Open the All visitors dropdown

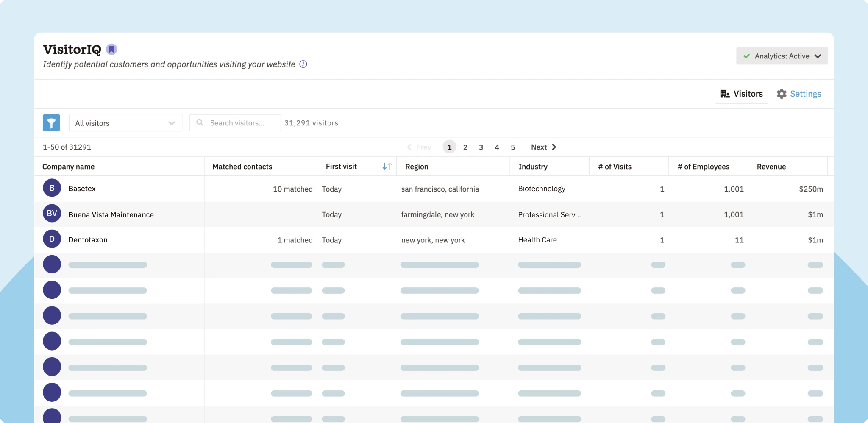click(x=125, y=122)
